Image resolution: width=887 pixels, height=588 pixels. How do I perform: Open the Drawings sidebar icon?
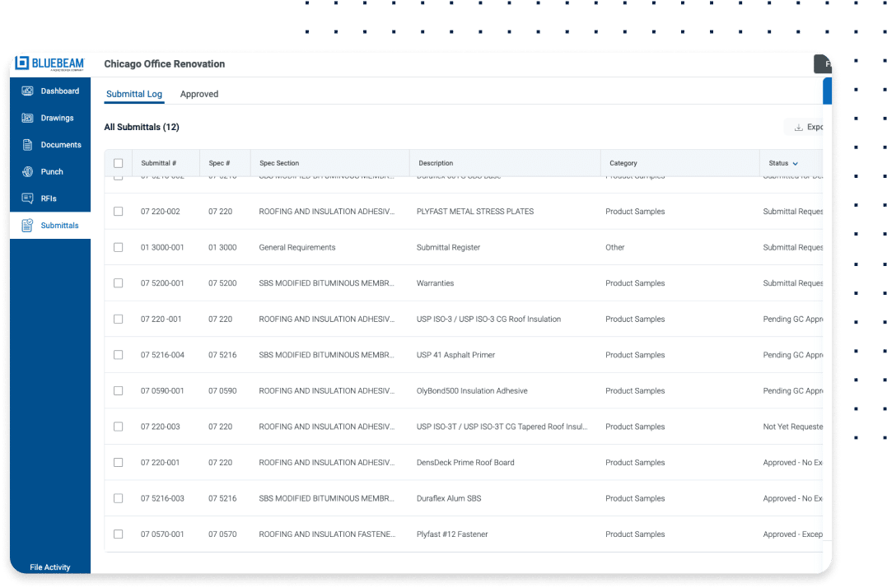27,119
